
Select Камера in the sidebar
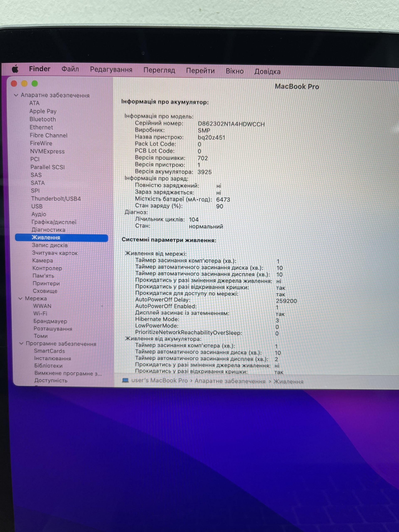43,260
